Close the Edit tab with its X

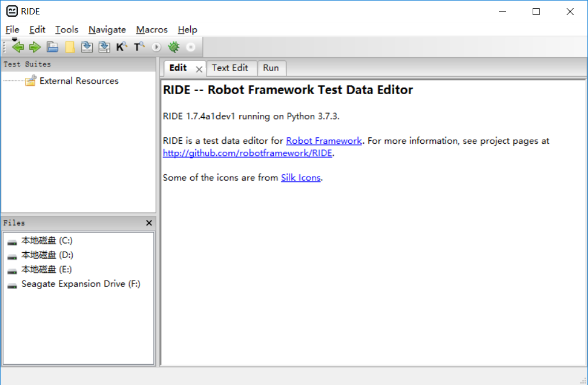[x=199, y=69]
